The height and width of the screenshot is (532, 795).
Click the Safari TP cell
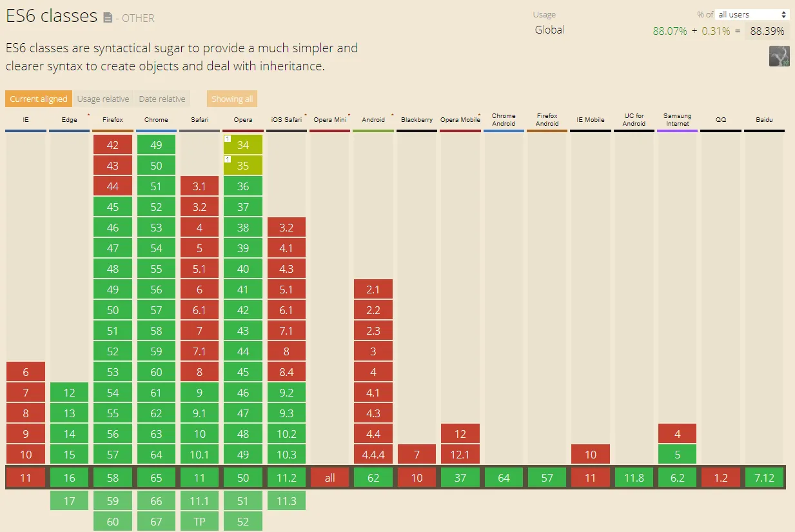pyautogui.click(x=199, y=522)
